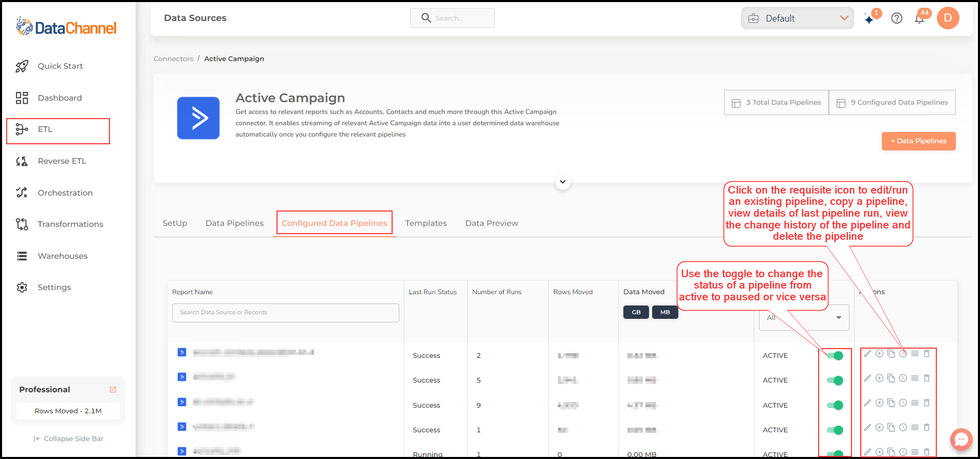Delete the pipeline with 5 runs
This screenshot has width=980, height=459.
click(927, 378)
